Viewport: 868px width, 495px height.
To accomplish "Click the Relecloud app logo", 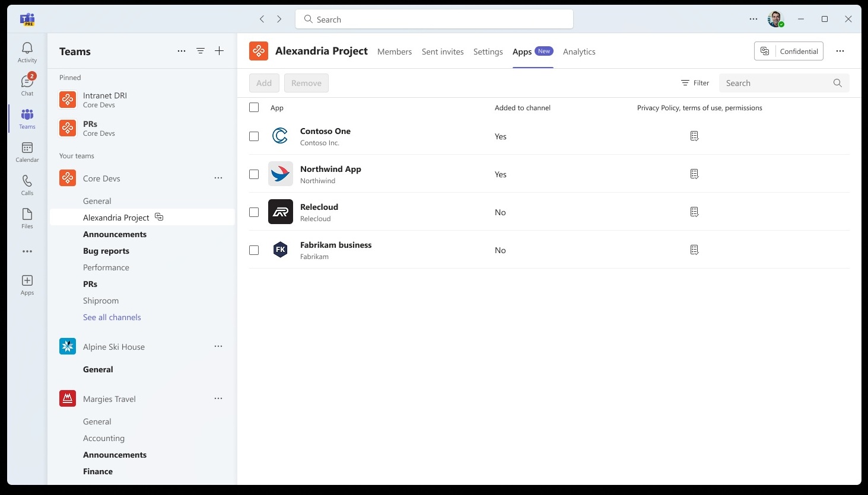I will click(x=281, y=212).
